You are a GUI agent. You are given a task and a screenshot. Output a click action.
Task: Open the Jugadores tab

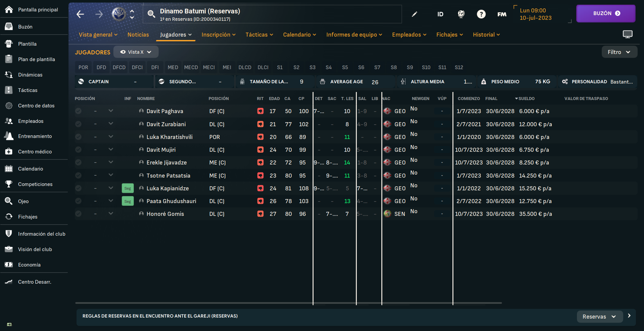click(176, 35)
